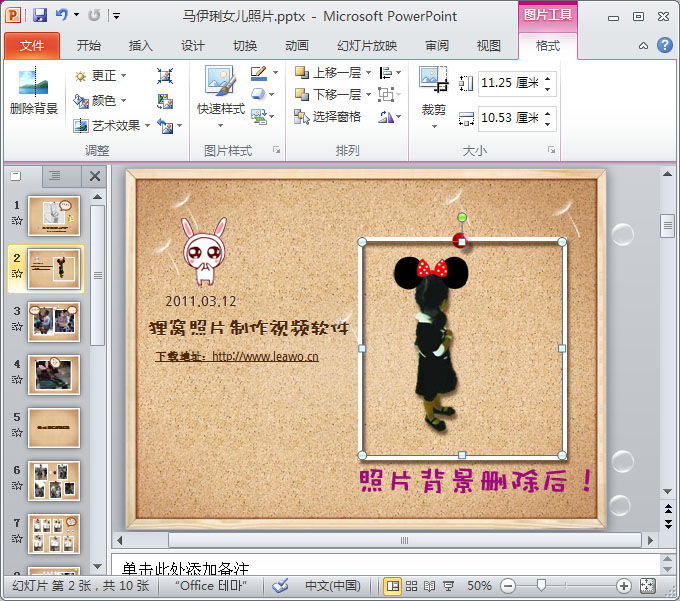The height and width of the screenshot is (601, 680).
Task: Click the Align objects icon
Action: click(385, 72)
